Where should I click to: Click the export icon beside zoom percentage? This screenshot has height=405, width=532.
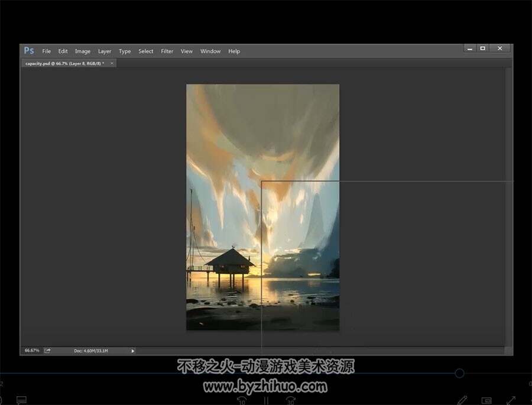pos(47,351)
